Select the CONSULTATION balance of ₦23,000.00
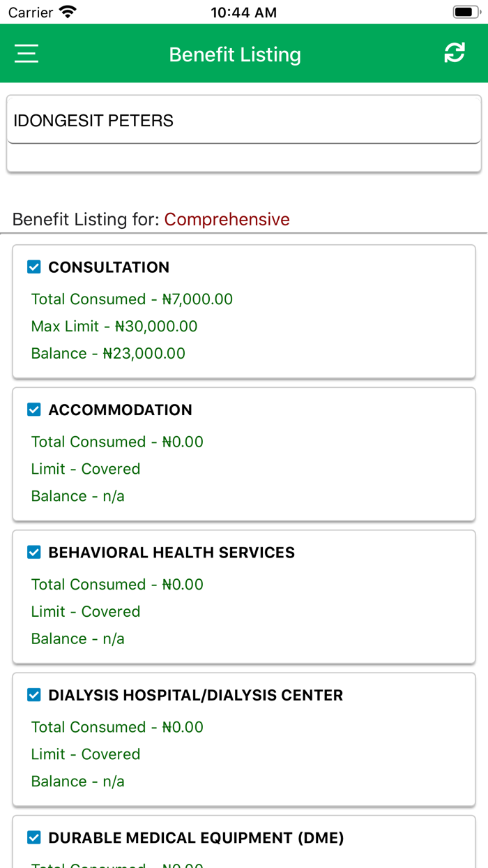488x868 pixels. click(107, 353)
